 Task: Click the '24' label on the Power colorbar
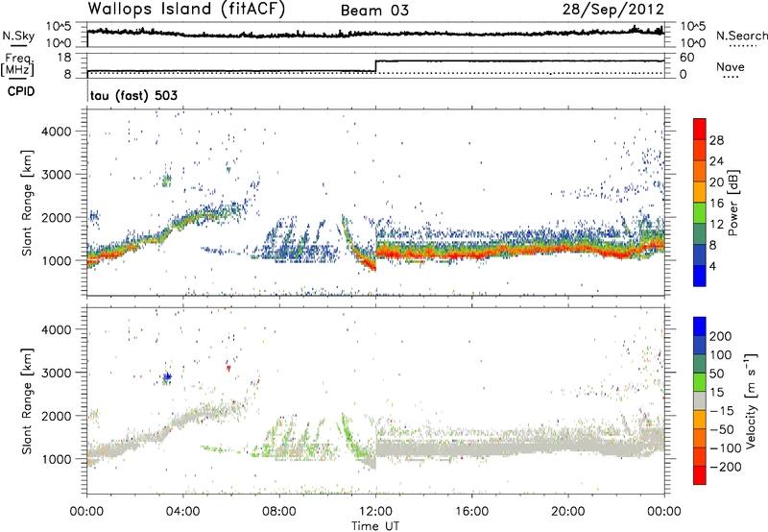point(716,161)
